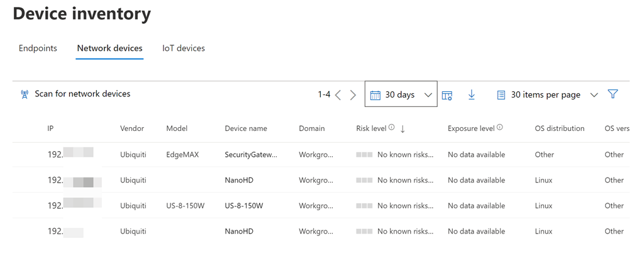Open the 30 items per page dropdown
The image size is (644, 260).
click(x=547, y=94)
